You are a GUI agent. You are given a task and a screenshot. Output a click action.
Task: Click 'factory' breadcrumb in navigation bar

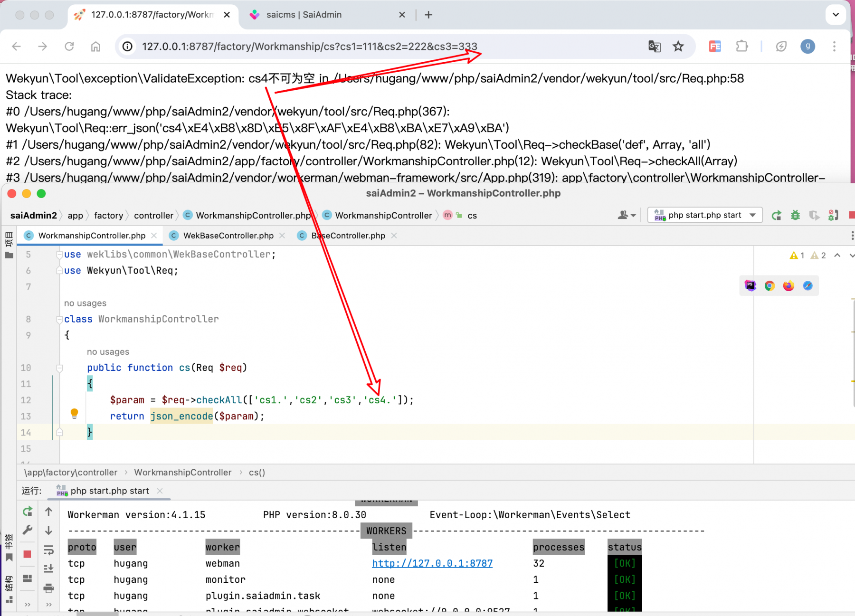click(109, 215)
